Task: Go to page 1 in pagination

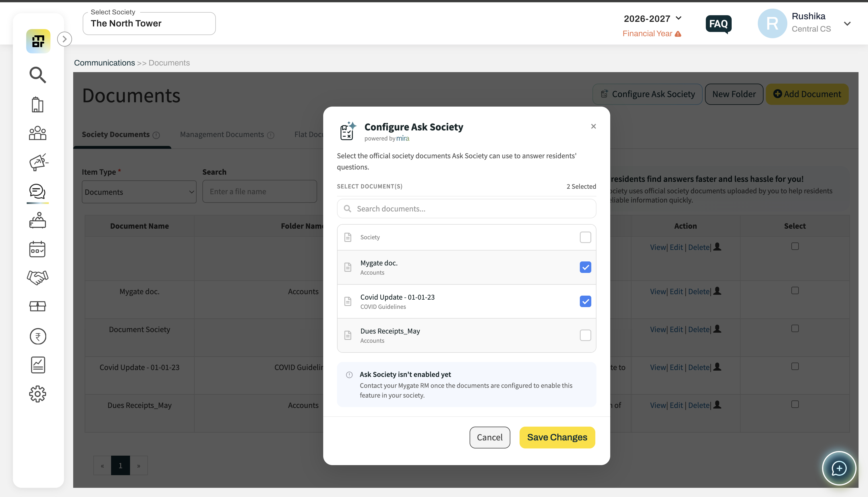Action: tap(120, 465)
